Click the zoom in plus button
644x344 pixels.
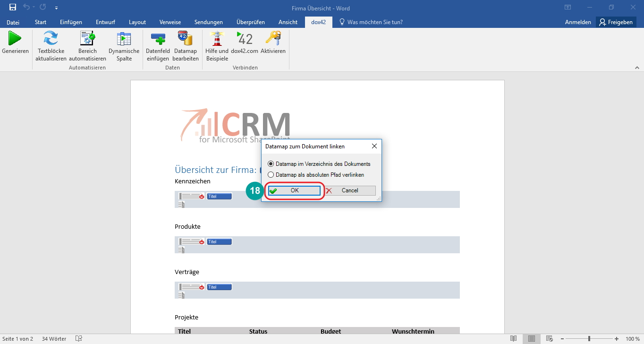(x=617, y=339)
